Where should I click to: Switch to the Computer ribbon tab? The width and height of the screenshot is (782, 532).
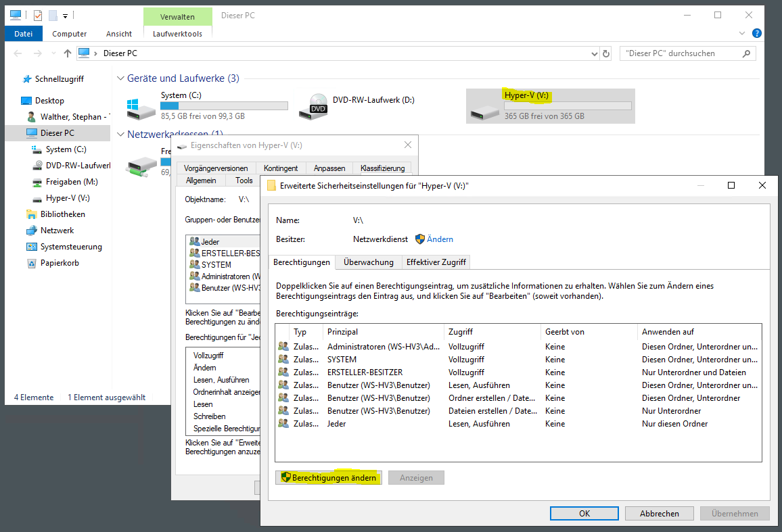point(69,33)
